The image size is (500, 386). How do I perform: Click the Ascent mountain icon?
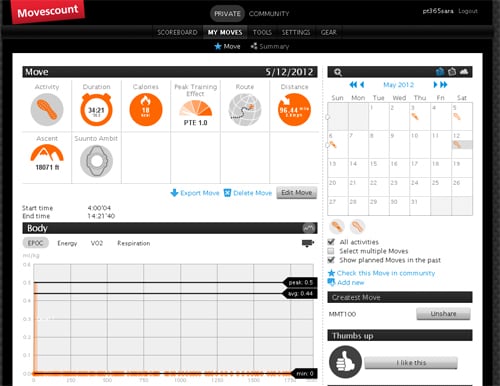47,153
